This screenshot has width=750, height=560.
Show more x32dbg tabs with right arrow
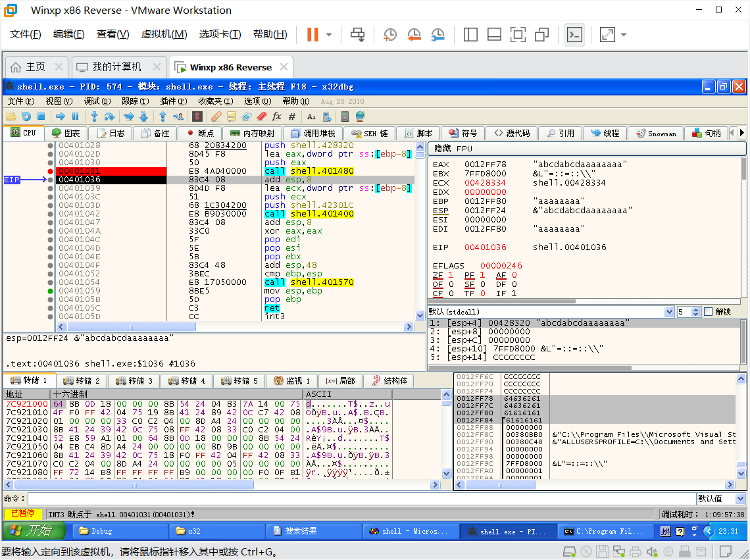pyautogui.click(x=742, y=132)
